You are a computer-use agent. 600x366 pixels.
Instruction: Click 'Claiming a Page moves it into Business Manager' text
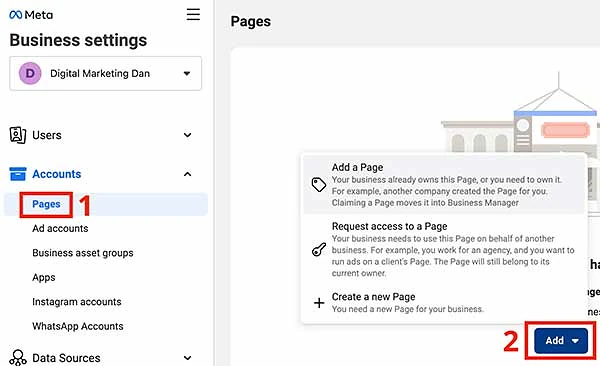point(425,203)
